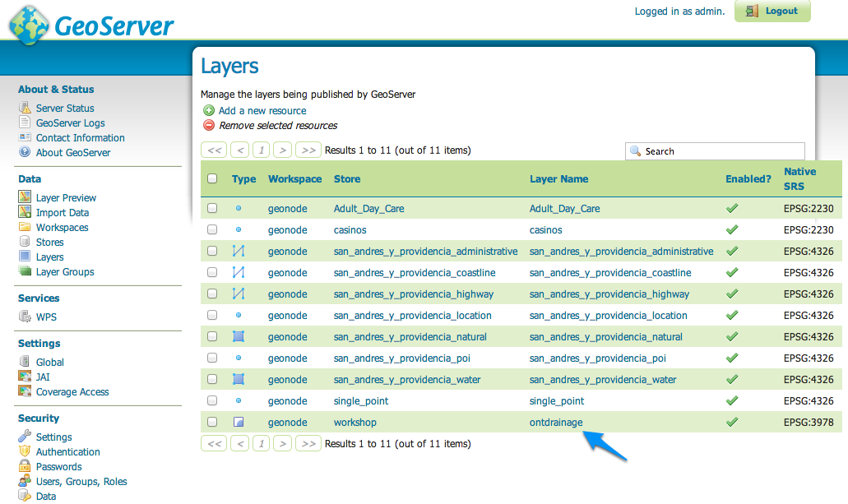
Task: Open the casinos layer name link
Action: [545, 230]
